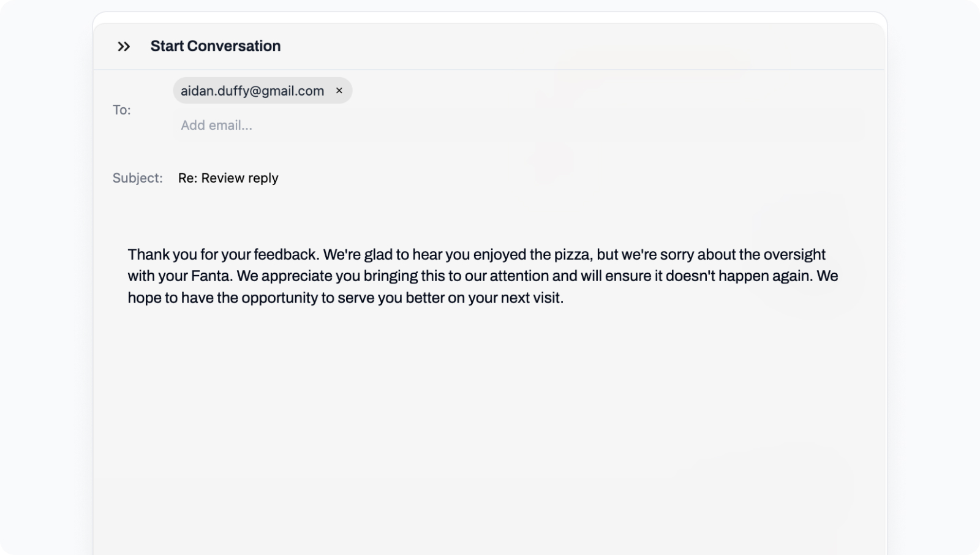Click the word "feedback" in the message
The height and width of the screenshot is (555, 980).
click(285, 254)
